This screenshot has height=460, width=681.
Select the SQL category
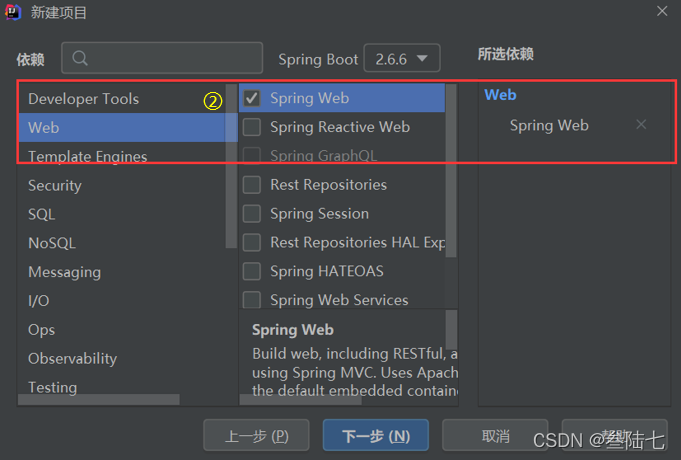coord(122,214)
